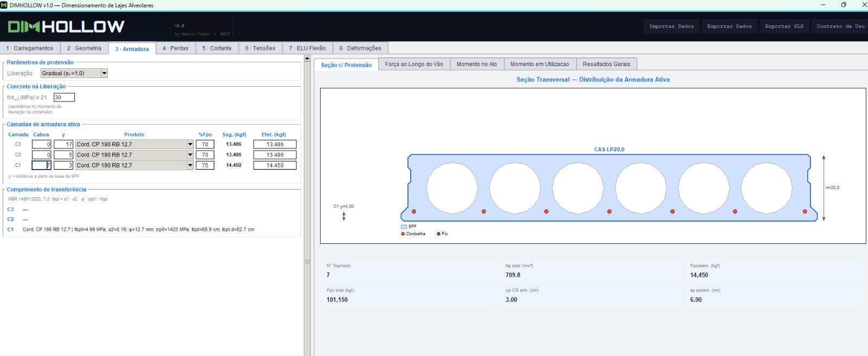Viewport: 868px width, 356px height.
Task: Click the blue Fio legend marker
Action: coord(438,234)
